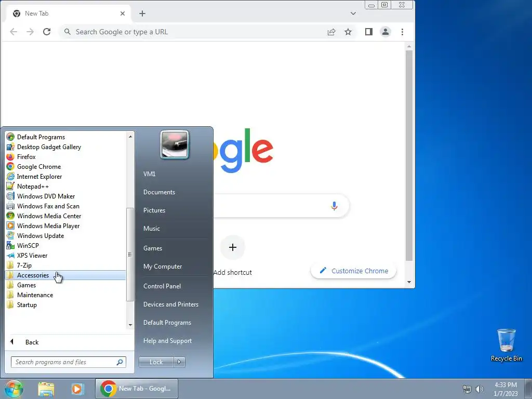The image size is (532, 399).
Task: Reload the page in Chrome
Action: [47, 32]
